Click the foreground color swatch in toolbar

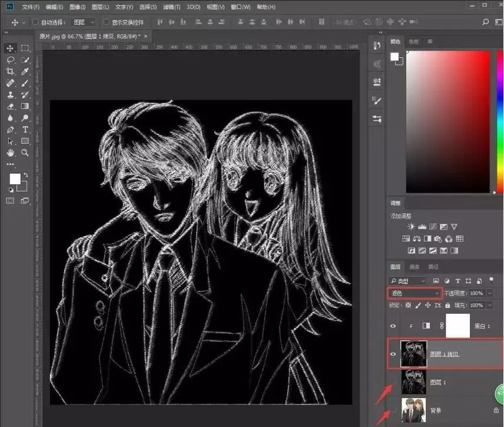(14, 178)
